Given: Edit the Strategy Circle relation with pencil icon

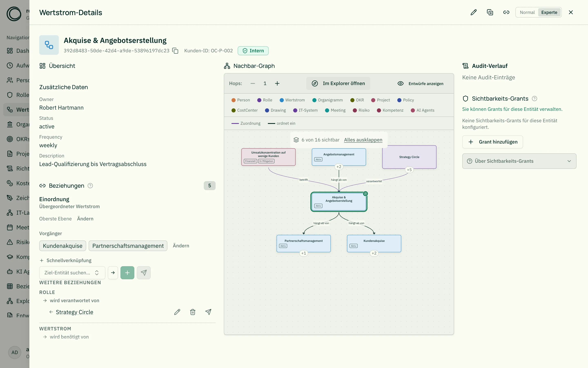Looking at the screenshot, I should pos(177,312).
